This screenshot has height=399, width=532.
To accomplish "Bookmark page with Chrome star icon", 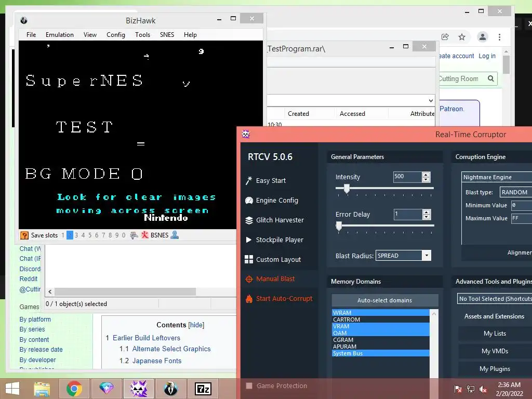I will [462, 37].
